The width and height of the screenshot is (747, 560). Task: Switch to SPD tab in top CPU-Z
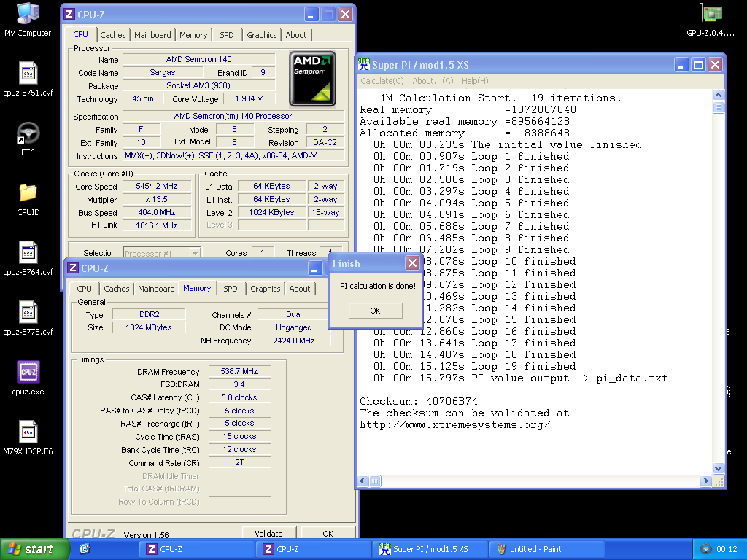click(x=227, y=35)
